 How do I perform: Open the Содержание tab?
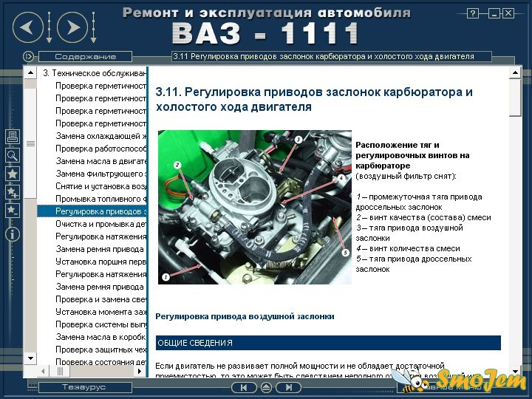(85, 56)
